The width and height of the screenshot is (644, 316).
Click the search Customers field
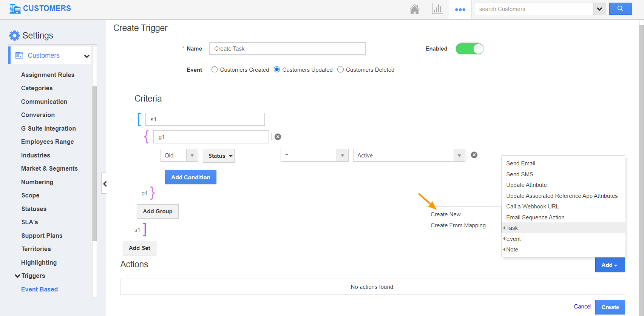click(x=533, y=9)
